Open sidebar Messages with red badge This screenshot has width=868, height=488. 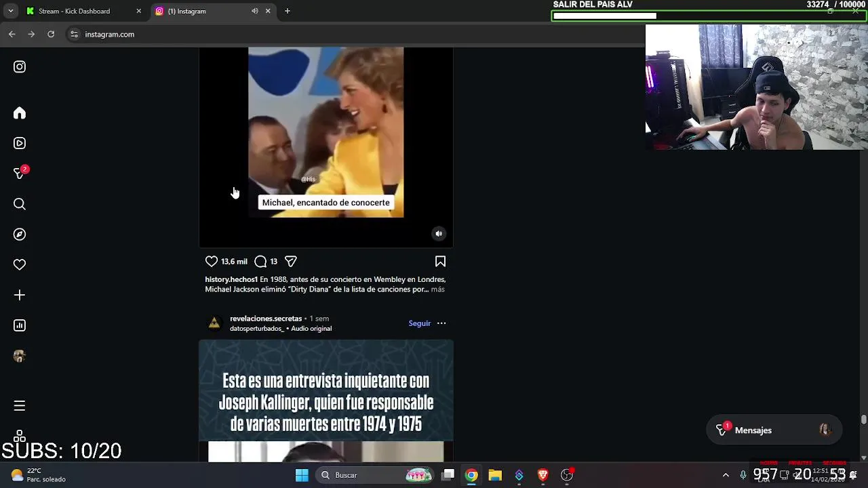[x=20, y=174]
